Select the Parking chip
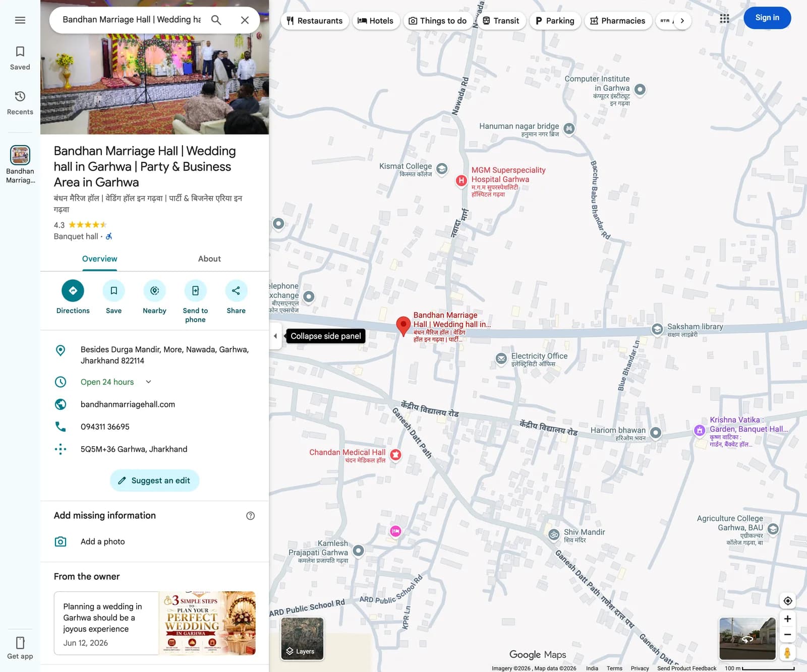This screenshot has width=807, height=672. pos(555,21)
